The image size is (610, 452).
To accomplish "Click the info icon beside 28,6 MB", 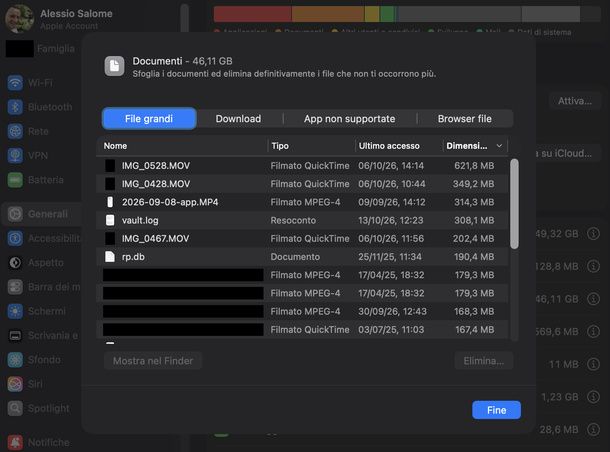I will (593, 429).
